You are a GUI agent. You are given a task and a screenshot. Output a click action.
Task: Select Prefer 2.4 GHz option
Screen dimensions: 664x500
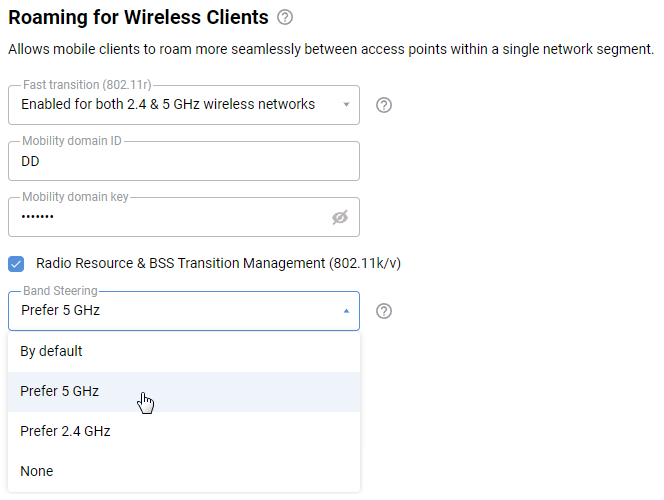[x=65, y=431]
